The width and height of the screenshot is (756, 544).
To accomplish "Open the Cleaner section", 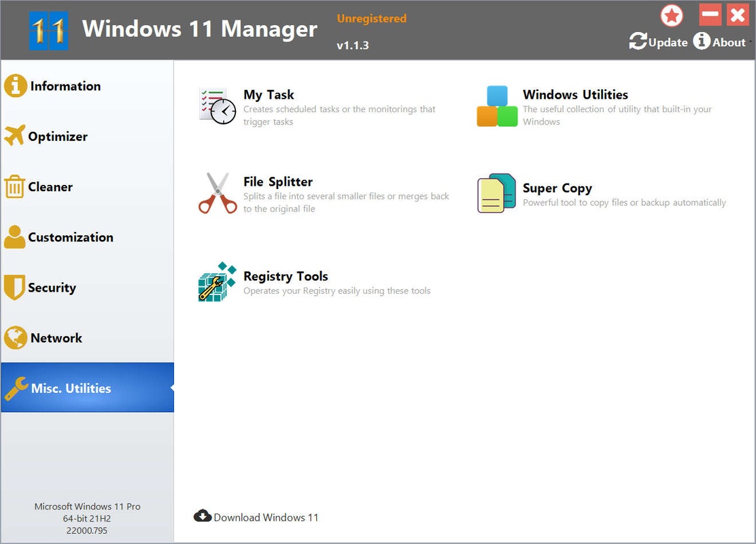I will coord(87,186).
